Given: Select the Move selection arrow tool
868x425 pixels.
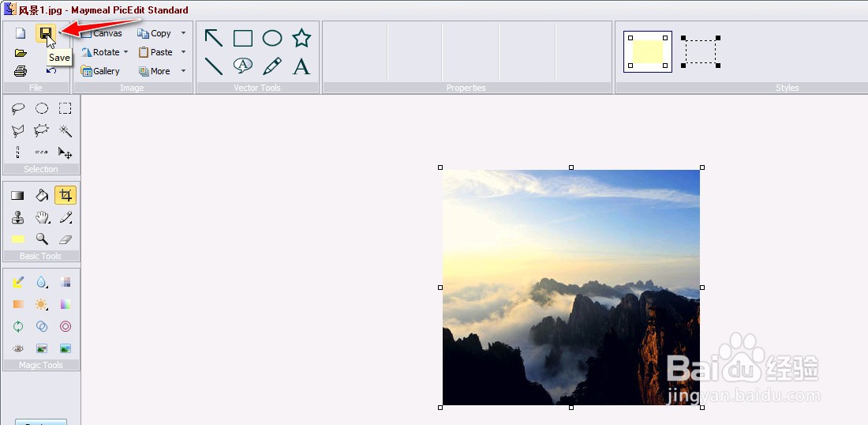Looking at the screenshot, I should pyautogui.click(x=65, y=152).
